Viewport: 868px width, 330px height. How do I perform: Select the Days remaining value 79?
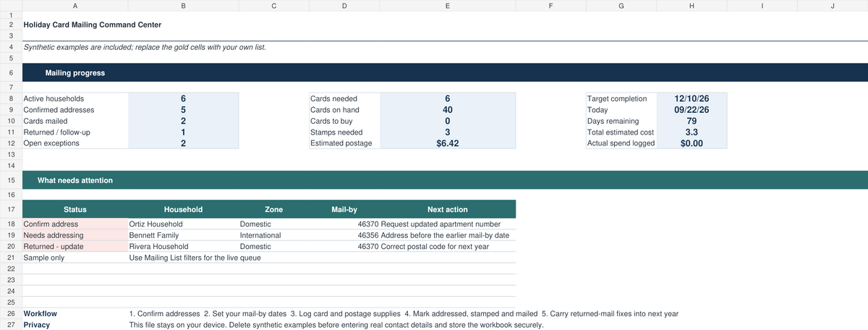pyautogui.click(x=692, y=121)
